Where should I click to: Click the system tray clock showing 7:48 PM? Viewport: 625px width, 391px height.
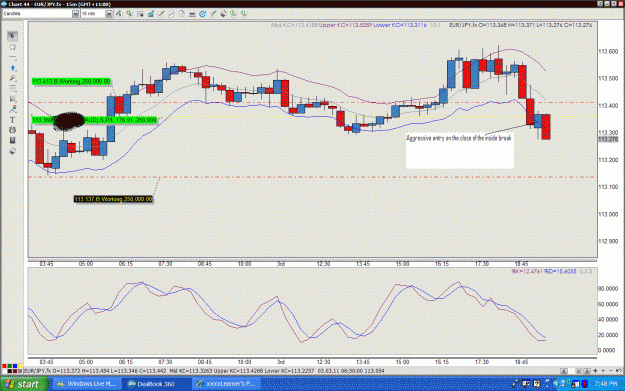click(x=605, y=384)
